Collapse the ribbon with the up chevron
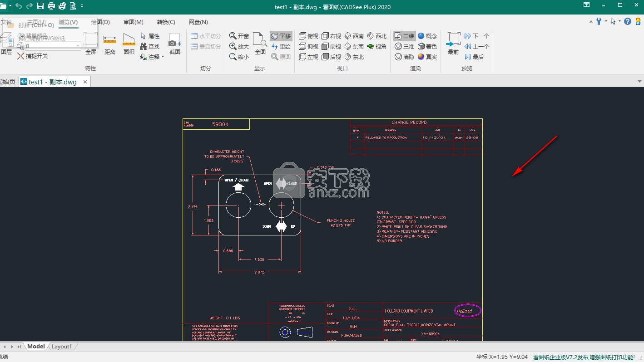 tap(591, 21)
